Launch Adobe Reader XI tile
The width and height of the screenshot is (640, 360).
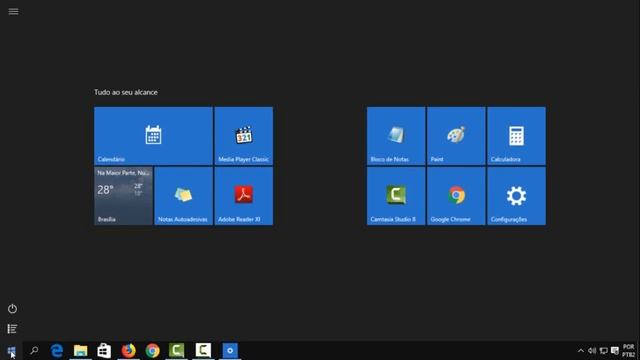(244, 196)
